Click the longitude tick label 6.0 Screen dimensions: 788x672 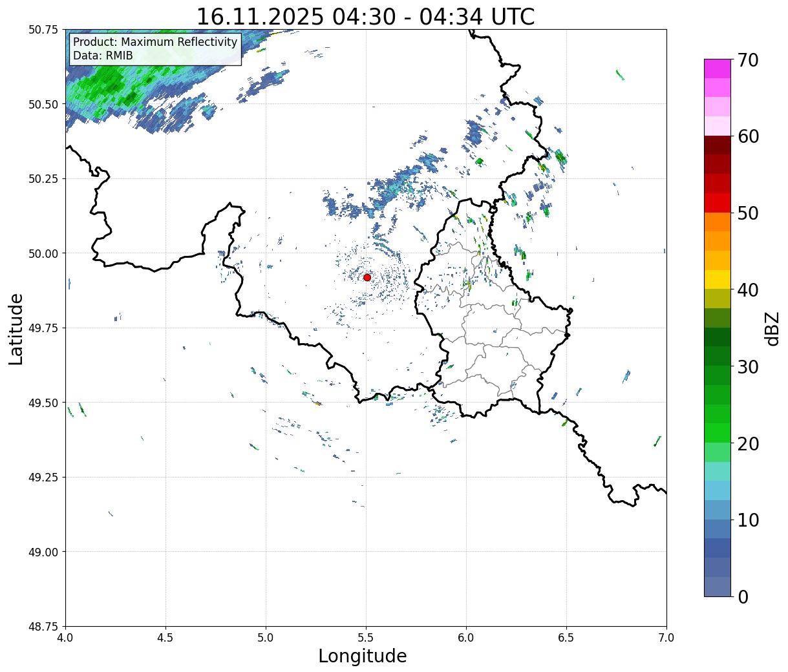pyautogui.click(x=466, y=638)
